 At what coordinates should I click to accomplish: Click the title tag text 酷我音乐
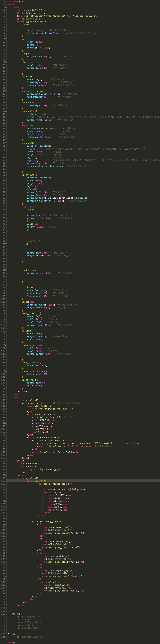[31, 13]
